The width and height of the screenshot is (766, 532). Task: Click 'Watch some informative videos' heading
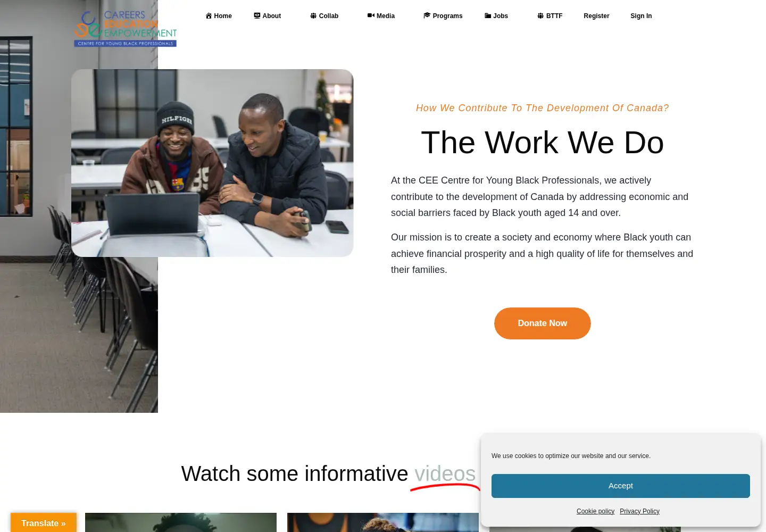point(328,473)
